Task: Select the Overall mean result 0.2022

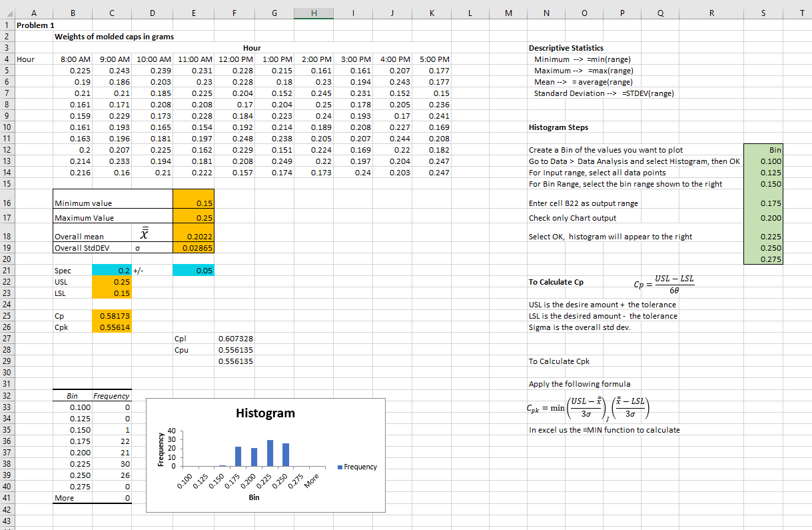Action: pyautogui.click(x=193, y=236)
